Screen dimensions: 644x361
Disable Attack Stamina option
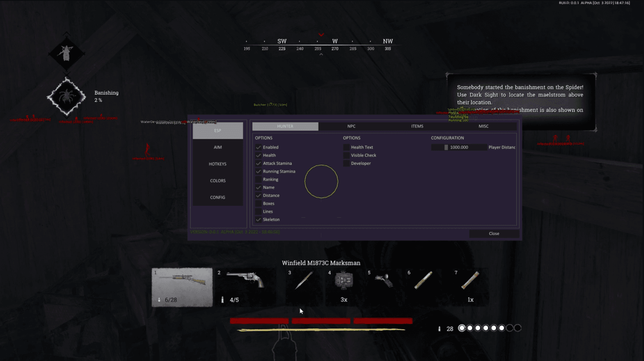click(258, 163)
